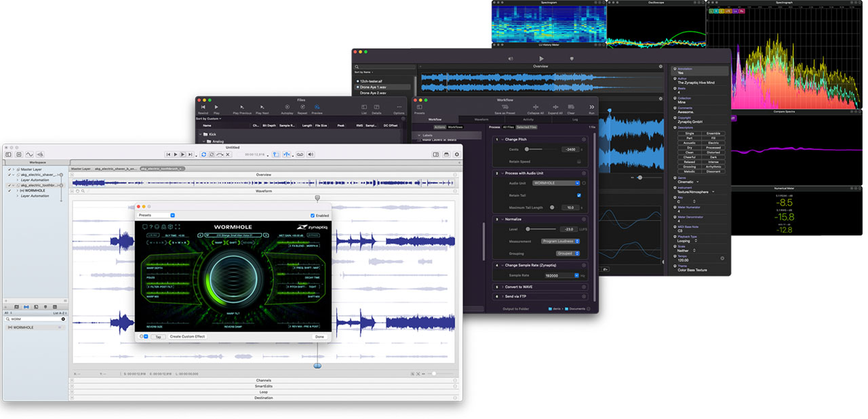This screenshot has width=868, height=419.
Task: Click the large central WORMHOLE knob
Action: (233, 279)
